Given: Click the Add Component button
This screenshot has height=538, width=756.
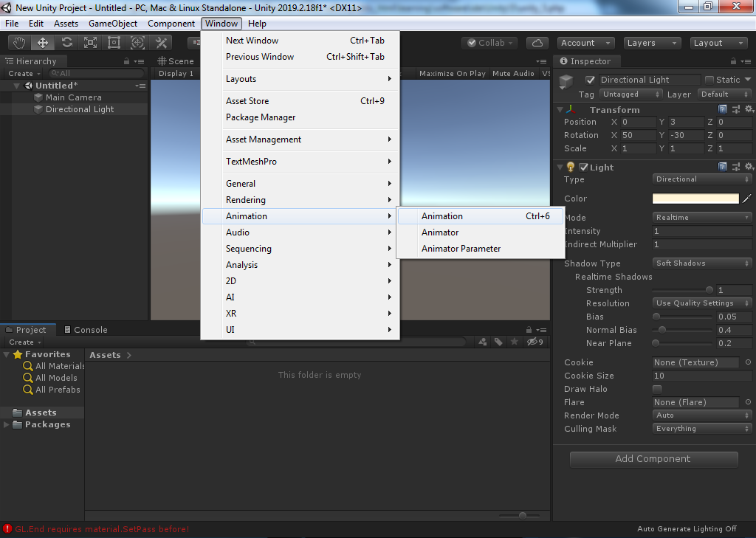Looking at the screenshot, I should pos(653,459).
